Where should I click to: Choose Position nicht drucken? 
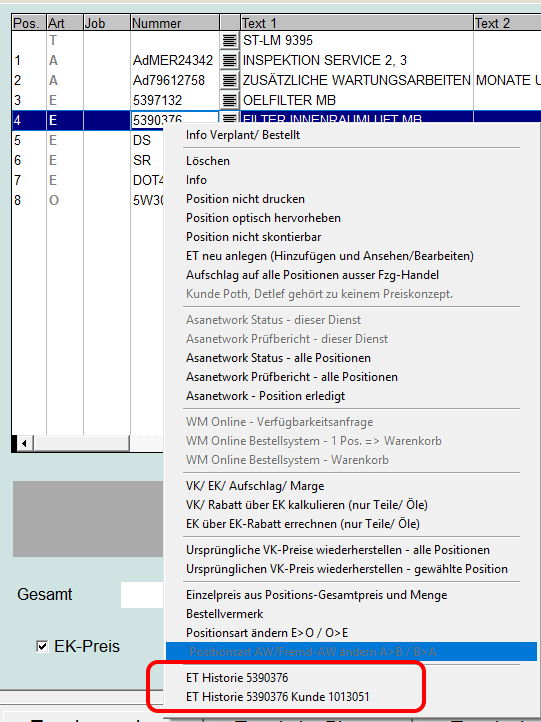pos(245,199)
